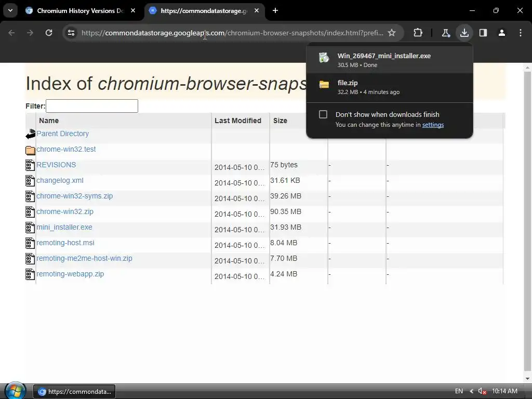The width and height of the screenshot is (532, 399).
Task: Download remoting-host.msi
Action: click(x=65, y=243)
